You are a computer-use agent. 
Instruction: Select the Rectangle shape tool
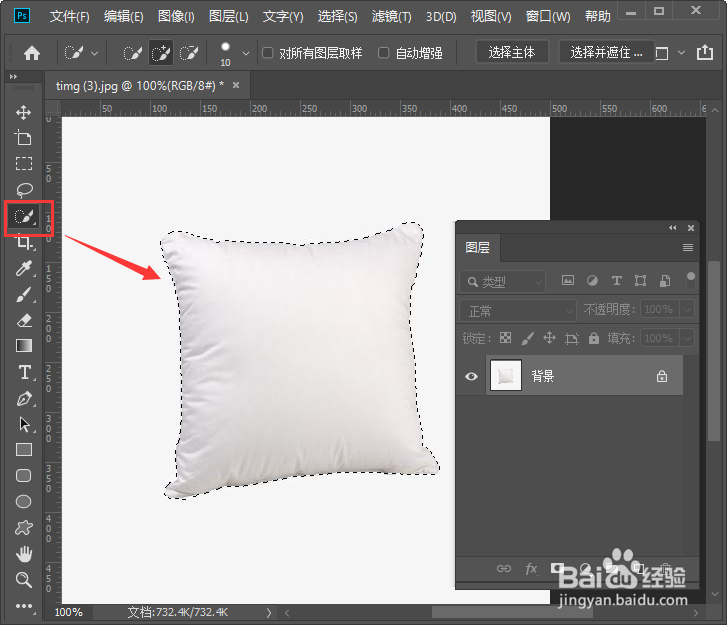coord(24,450)
